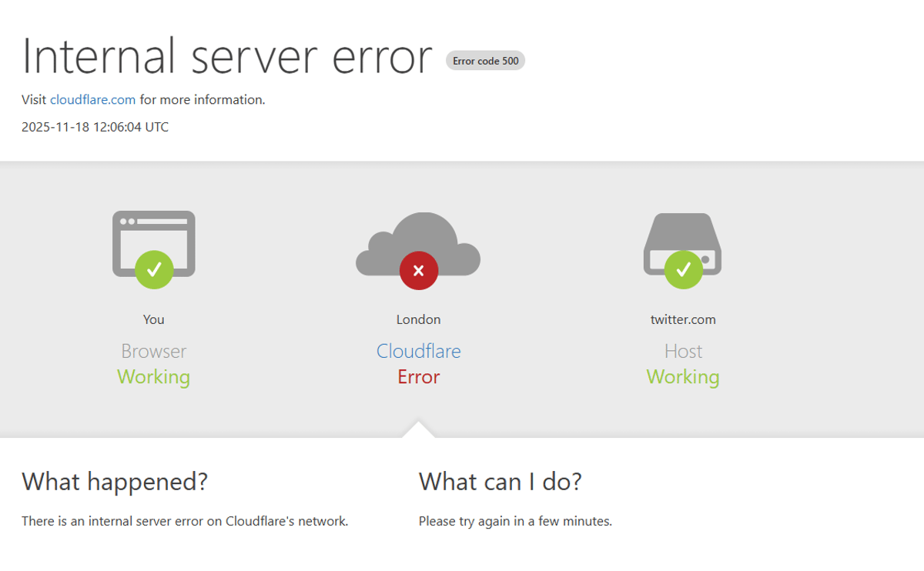
Task: Select the 'twitter.com' host label
Action: pyautogui.click(x=682, y=319)
